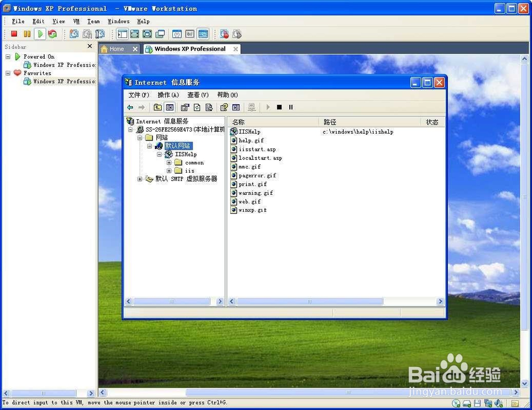Collapse the SS-26FE2569E473 computer node
Screen dimensions: 532x410
pos(130,130)
